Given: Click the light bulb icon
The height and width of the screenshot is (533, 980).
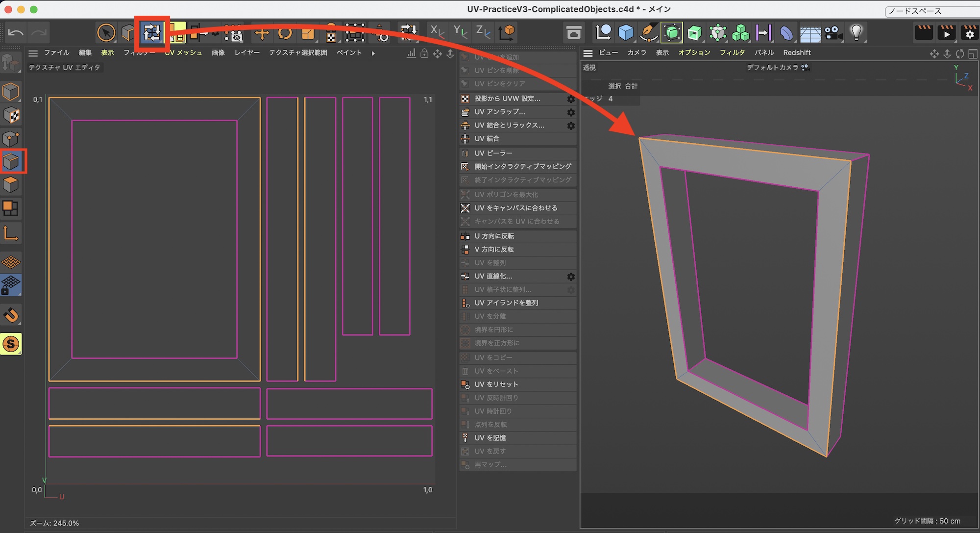Looking at the screenshot, I should pos(856,33).
